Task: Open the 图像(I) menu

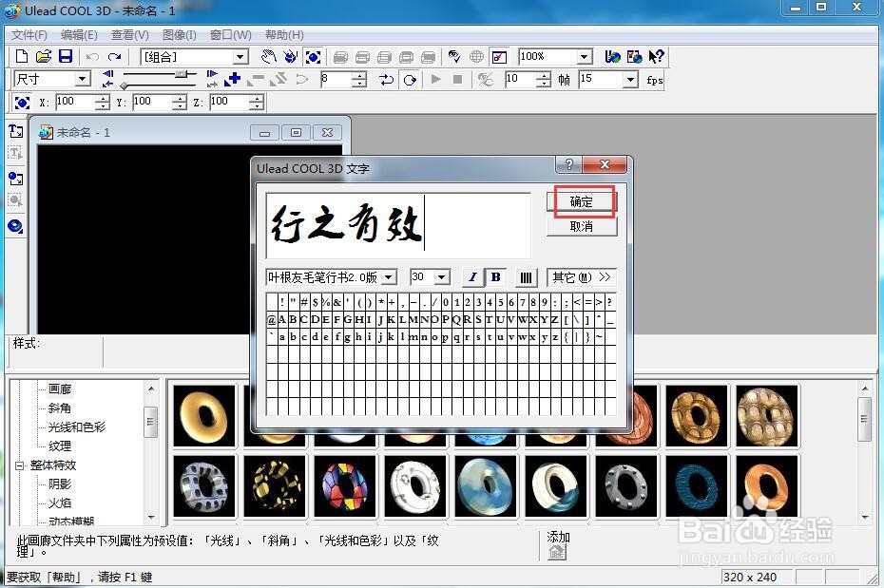Action: click(180, 35)
